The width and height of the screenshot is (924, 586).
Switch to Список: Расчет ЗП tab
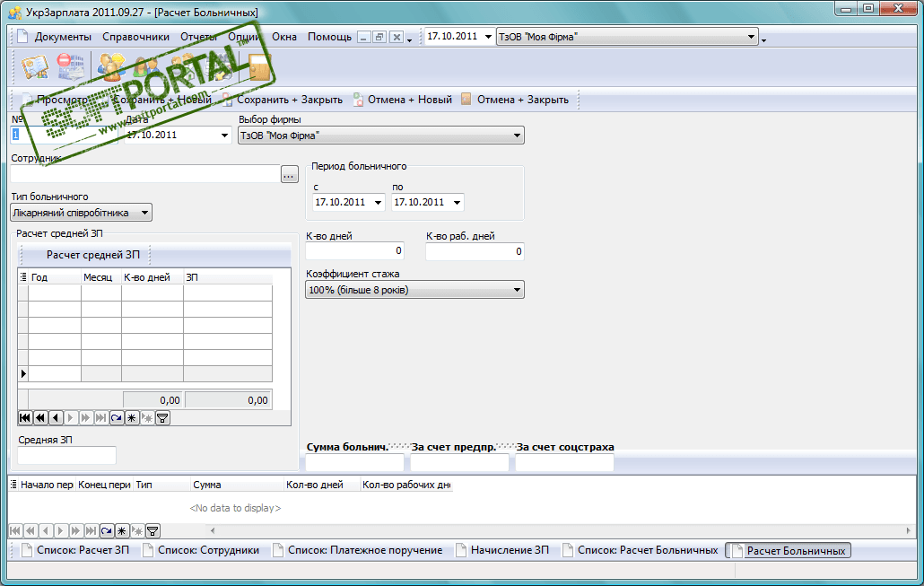coord(75,550)
